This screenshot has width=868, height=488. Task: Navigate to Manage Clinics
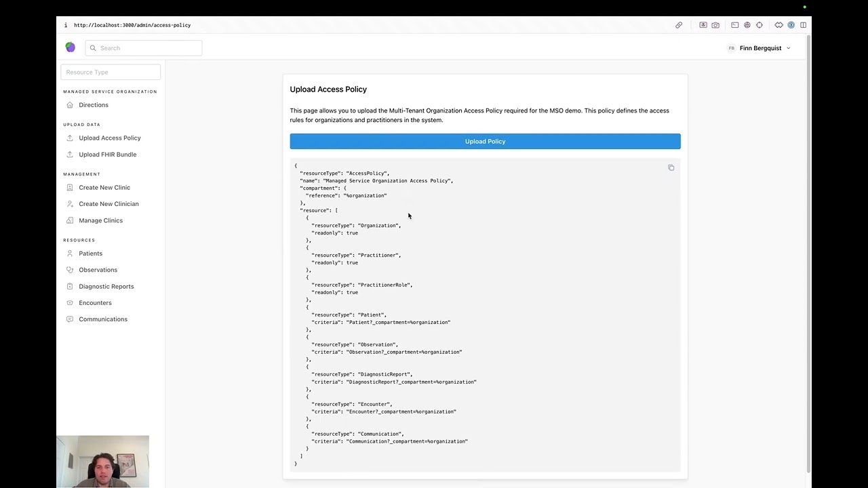click(100, 220)
